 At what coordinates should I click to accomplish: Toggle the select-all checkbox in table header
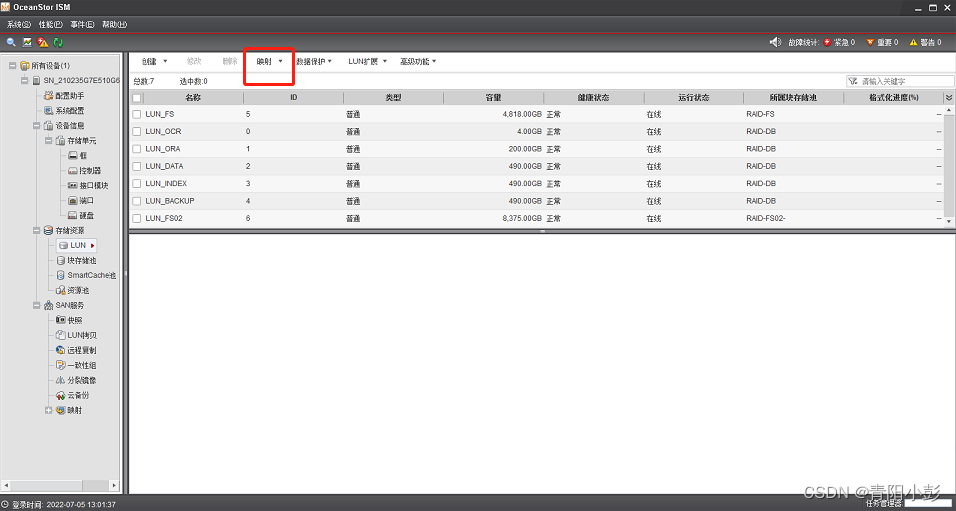coord(137,98)
